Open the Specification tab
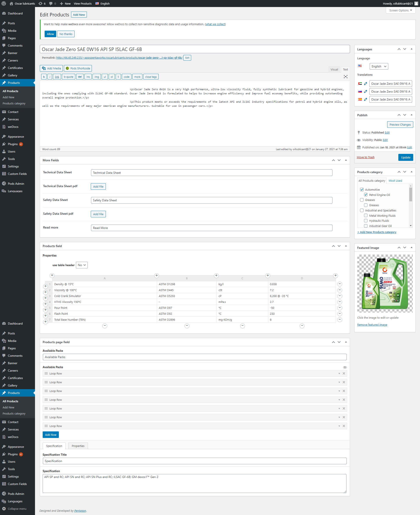This screenshot has height=515, width=420. pyautogui.click(x=54, y=446)
